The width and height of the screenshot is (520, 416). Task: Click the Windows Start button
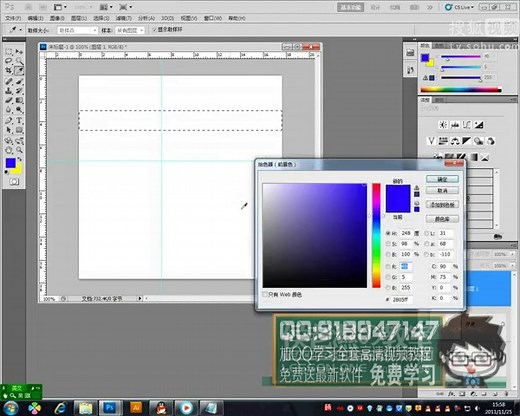(x=11, y=408)
